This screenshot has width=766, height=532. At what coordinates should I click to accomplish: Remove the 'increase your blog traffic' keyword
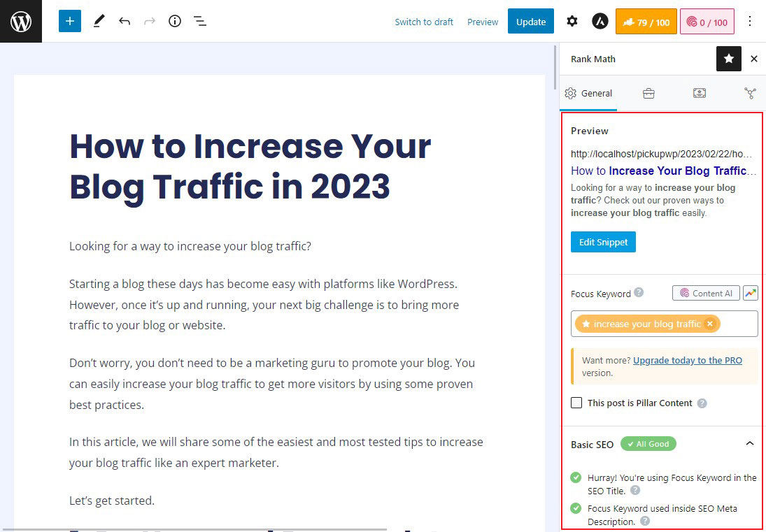click(x=710, y=324)
